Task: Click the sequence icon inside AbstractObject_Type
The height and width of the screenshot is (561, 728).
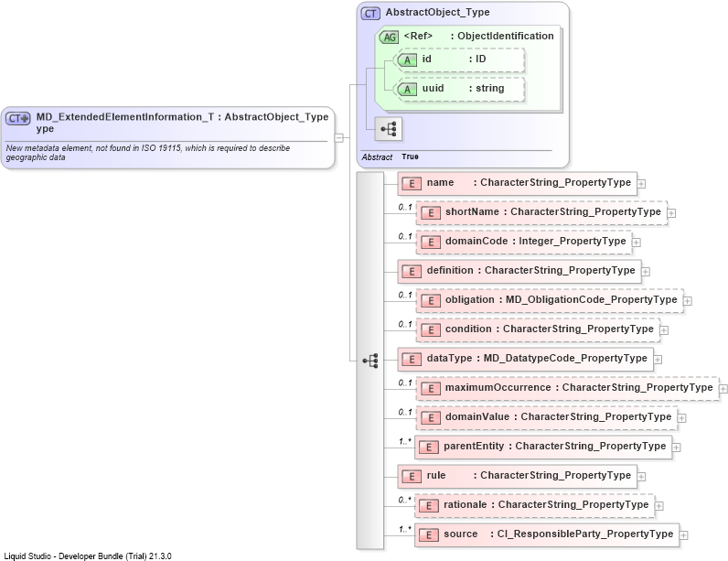Action: tap(389, 129)
